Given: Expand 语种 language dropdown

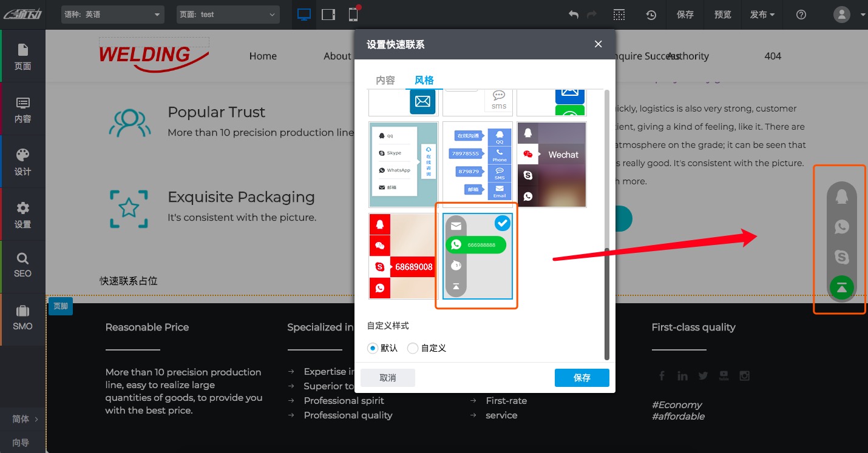Looking at the screenshot, I should (x=113, y=15).
